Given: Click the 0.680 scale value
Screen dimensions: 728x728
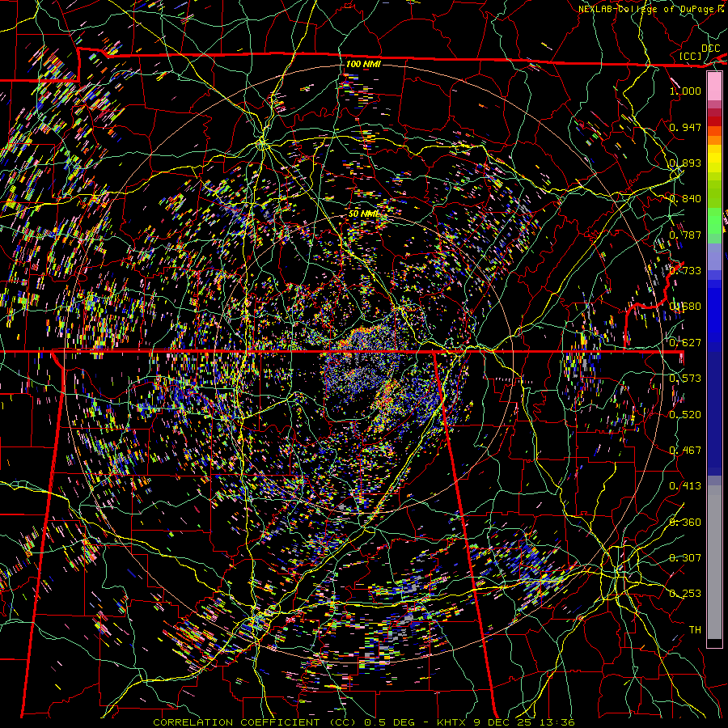Looking at the screenshot, I should point(685,307).
